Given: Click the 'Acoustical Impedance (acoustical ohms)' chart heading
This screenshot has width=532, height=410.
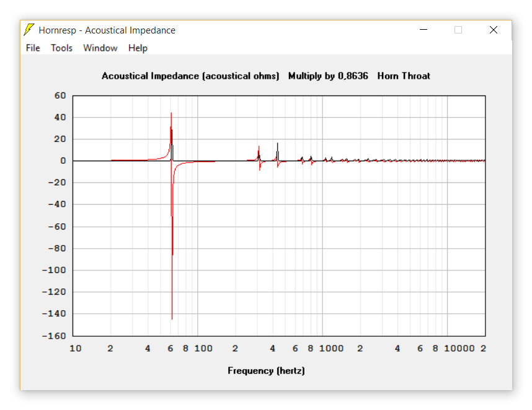Looking at the screenshot, I should pos(190,76).
